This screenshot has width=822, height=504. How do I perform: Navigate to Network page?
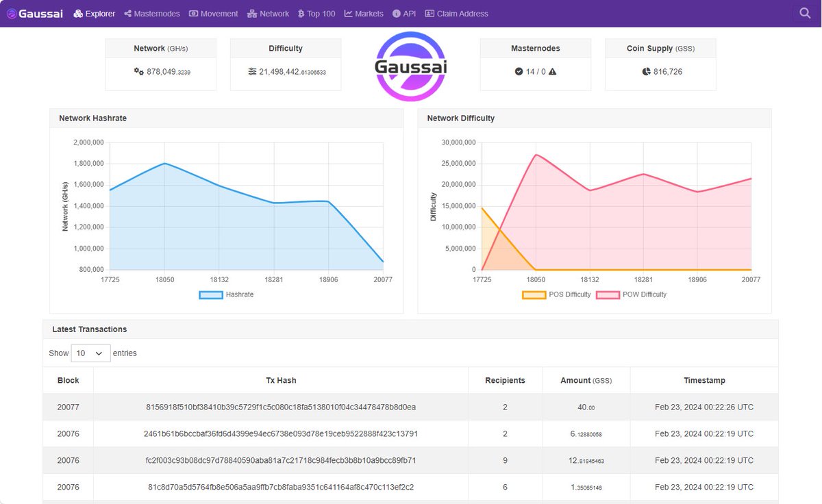tap(269, 14)
